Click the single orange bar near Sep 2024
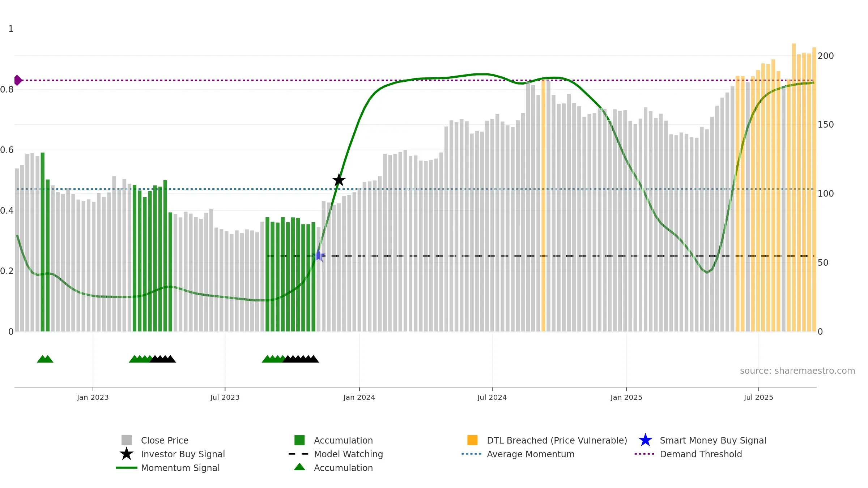The image size is (868, 488). (x=543, y=206)
